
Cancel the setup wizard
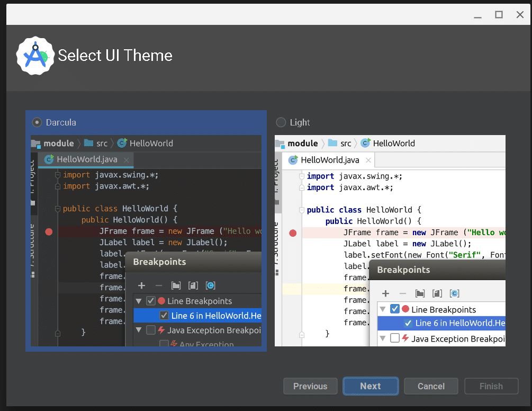431,386
